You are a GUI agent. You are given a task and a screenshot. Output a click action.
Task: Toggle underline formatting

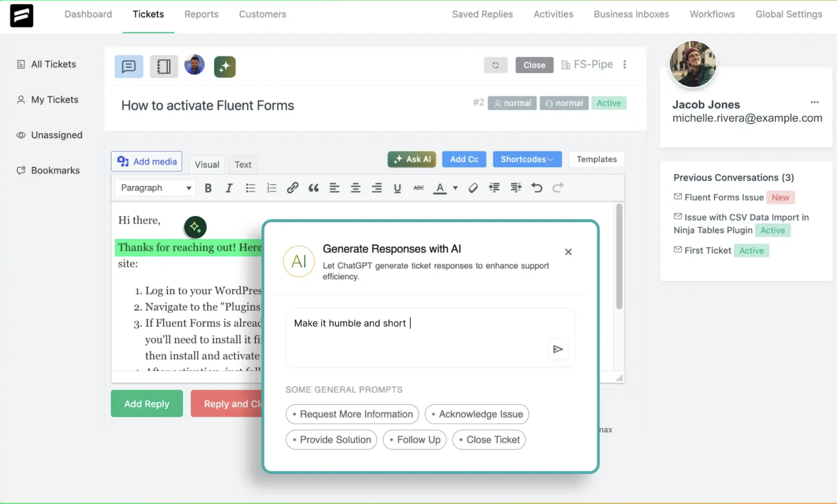click(397, 188)
